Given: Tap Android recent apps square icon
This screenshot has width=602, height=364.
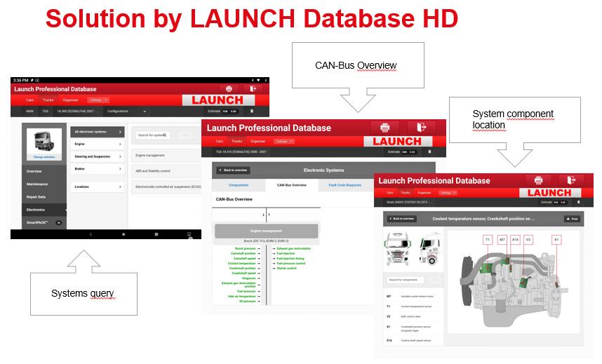Looking at the screenshot, I should point(156,234).
